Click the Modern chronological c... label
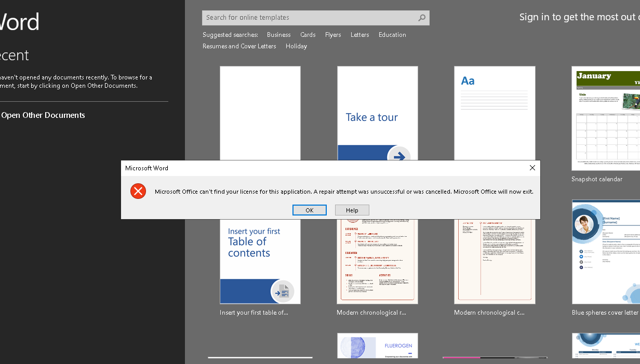The width and height of the screenshot is (640, 364). [489, 313]
